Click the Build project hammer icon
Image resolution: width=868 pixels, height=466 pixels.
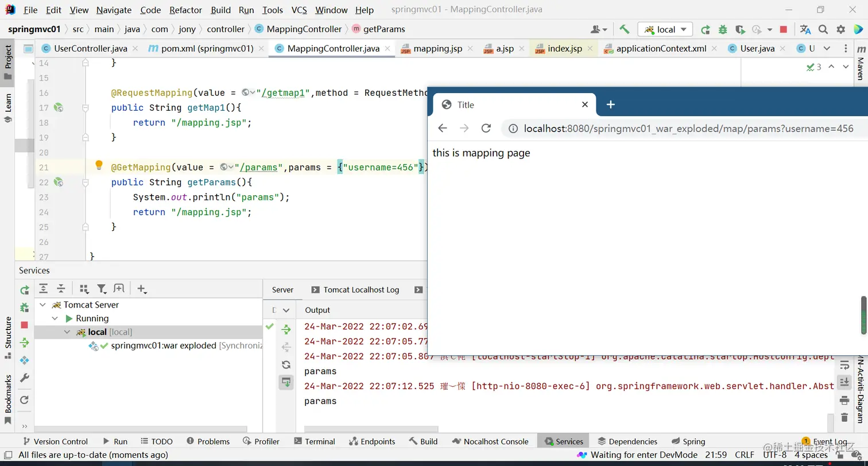click(x=625, y=29)
